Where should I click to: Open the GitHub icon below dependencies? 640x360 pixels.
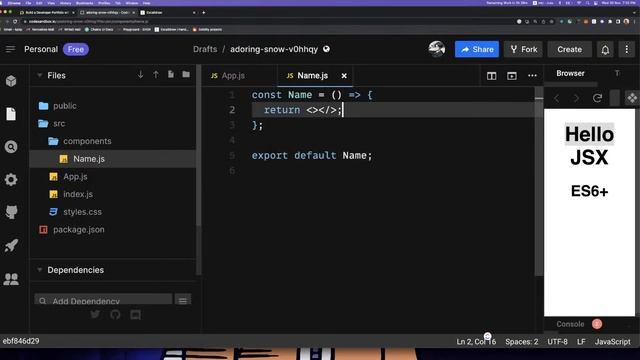[115, 315]
